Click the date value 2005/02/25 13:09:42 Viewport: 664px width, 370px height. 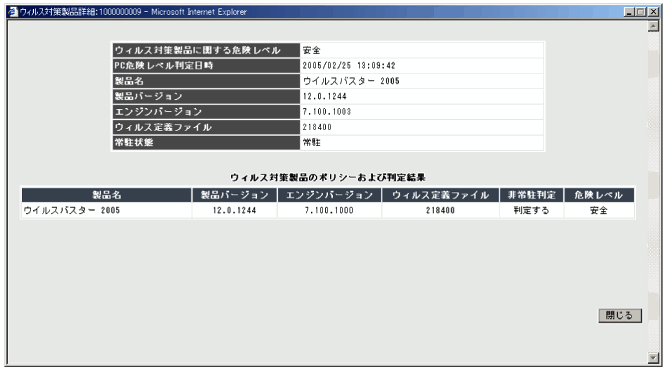pos(349,66)
